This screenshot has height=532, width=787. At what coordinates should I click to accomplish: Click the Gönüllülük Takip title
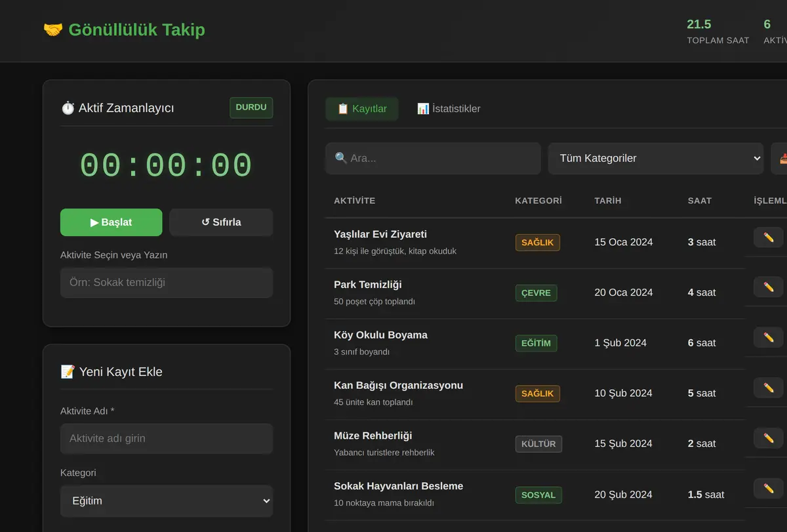point(136,30)
